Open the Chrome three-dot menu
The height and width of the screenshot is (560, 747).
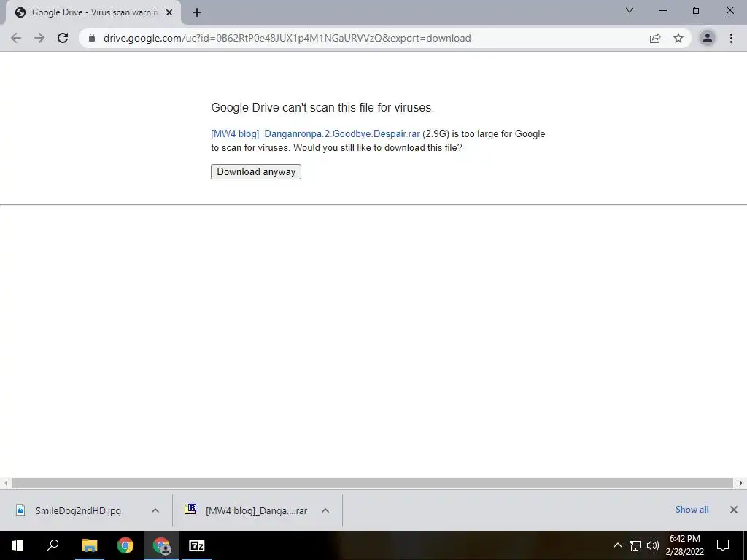coord(731,38)
